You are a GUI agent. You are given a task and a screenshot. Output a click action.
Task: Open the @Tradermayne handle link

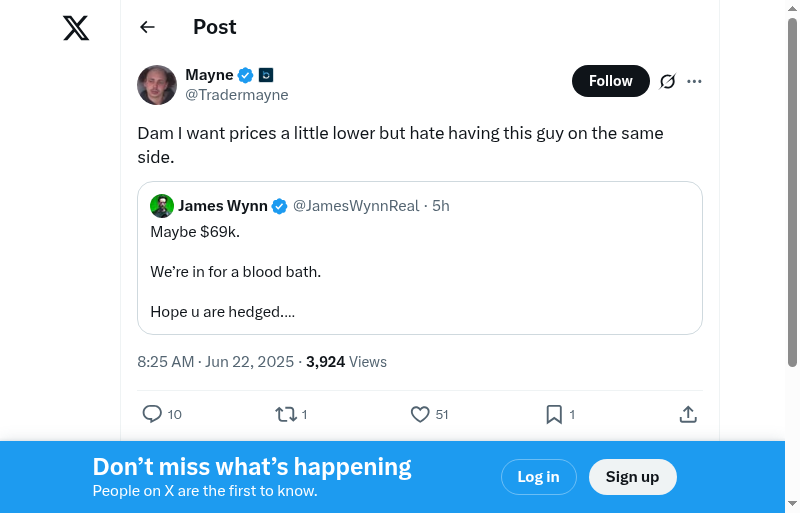(237, 95)
